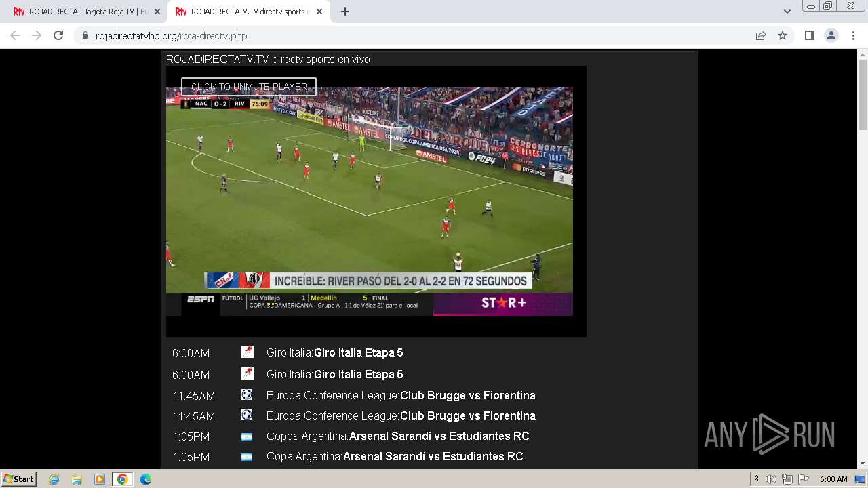The width and height of the screenshot is (868, 488).
Task: Select the ROJADIRECTATV.TV directv sports tab
Action: 248,12
